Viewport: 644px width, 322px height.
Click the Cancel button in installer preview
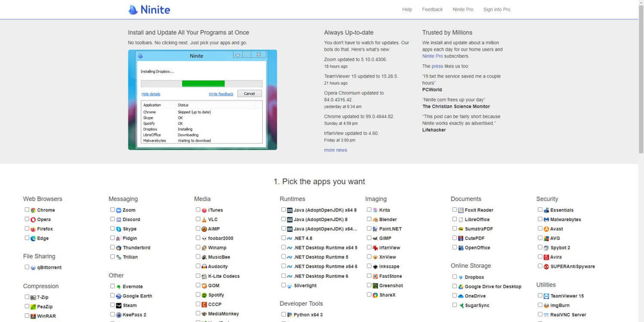point(250,94)
